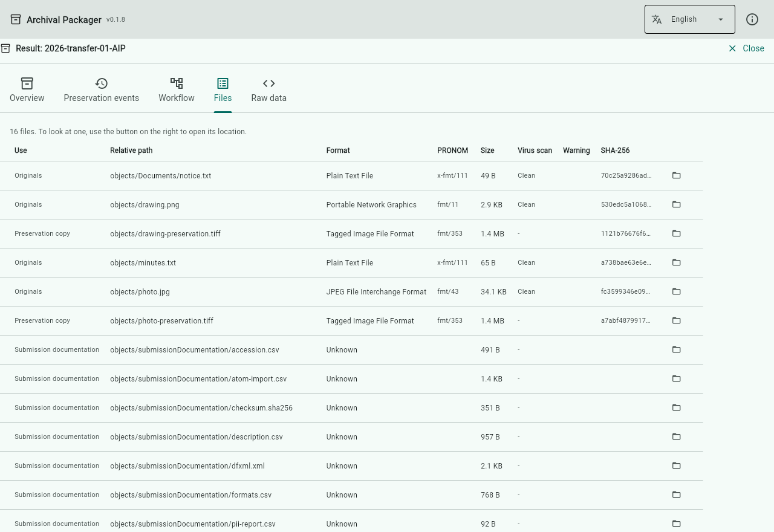Viewport: 774px width, 532px height.
Task: Select path objects/minutes.txt
Action: point(143,263)
